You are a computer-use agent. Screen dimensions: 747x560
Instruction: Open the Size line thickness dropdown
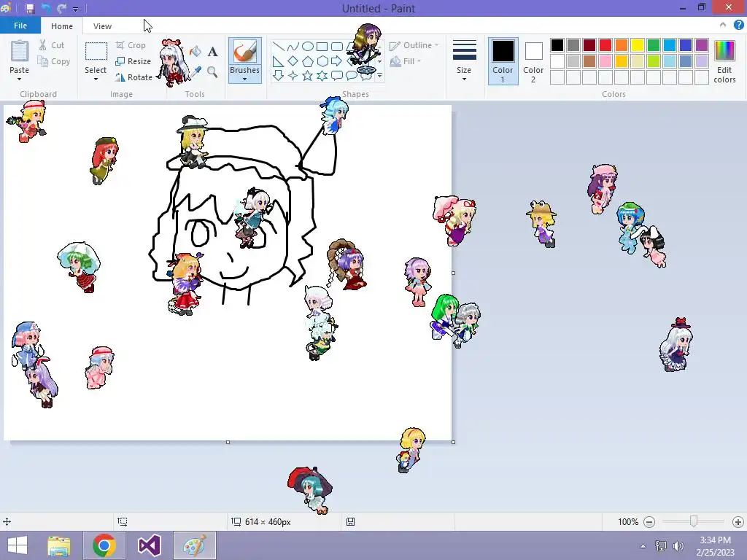pos(464,61)
